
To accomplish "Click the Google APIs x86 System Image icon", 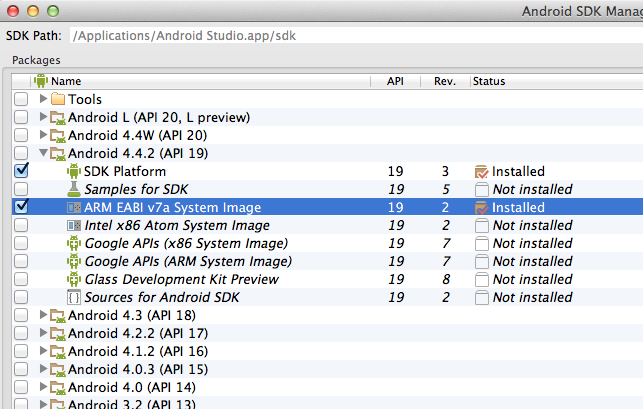I will 74,244.
